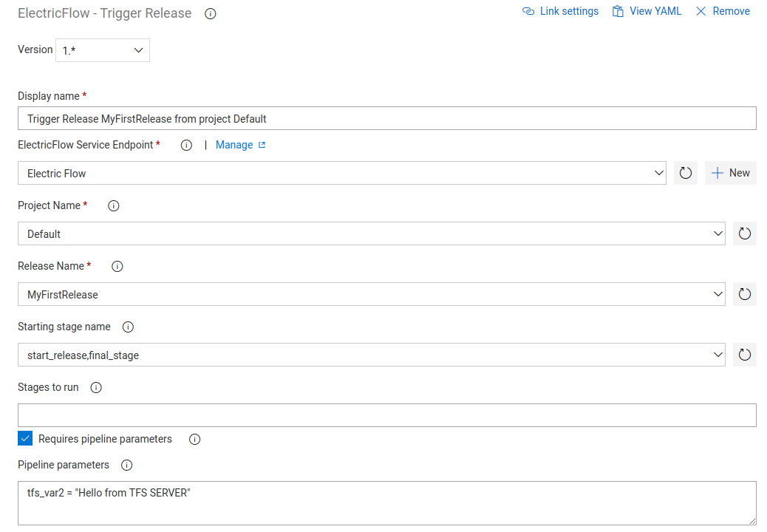Image resolution: width=767 pixels, height=532 pixels.
Task: Click the Release Name label
Action: pyautogui.click(x=51, y=266)
